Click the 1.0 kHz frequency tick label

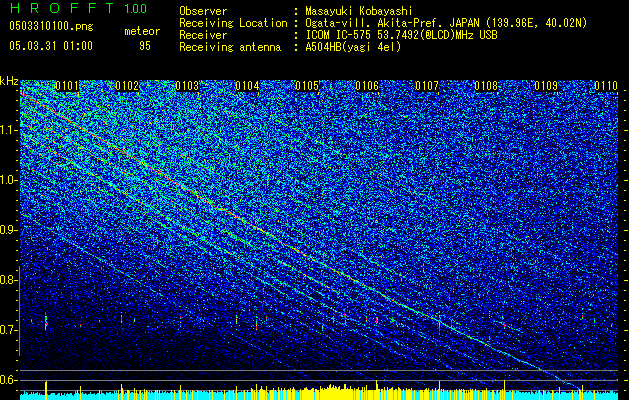pos(9,180)
